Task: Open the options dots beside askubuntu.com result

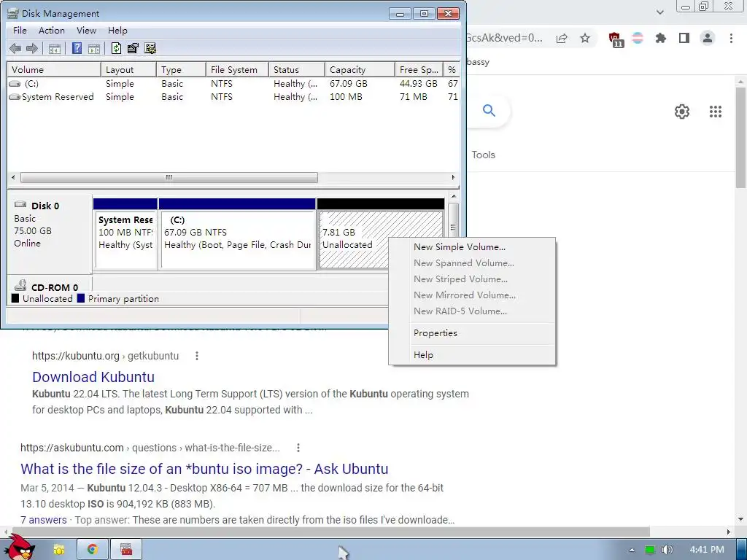Action: (x=298, y=448)
